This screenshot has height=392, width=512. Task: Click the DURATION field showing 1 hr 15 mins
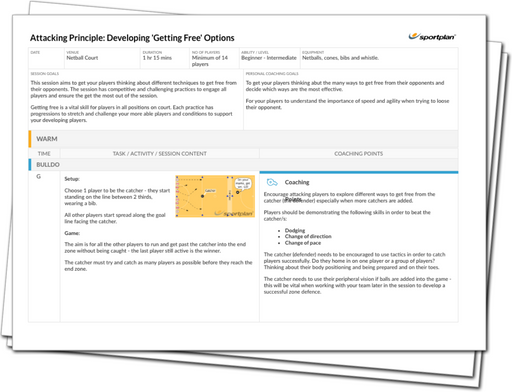coord(165,58)
